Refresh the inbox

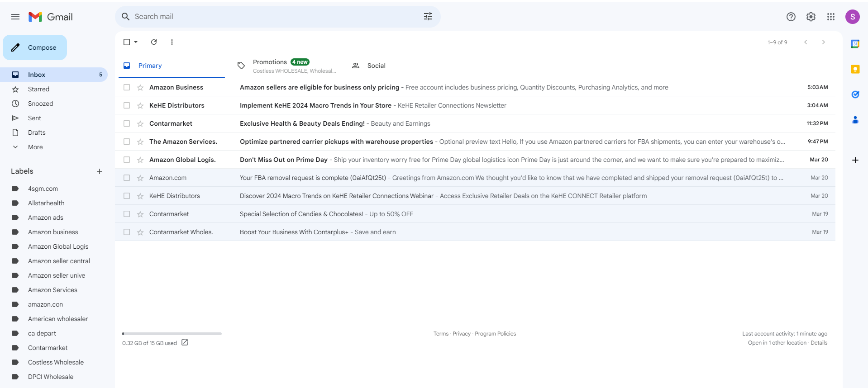pyautogui.click(x=154, y=42)
